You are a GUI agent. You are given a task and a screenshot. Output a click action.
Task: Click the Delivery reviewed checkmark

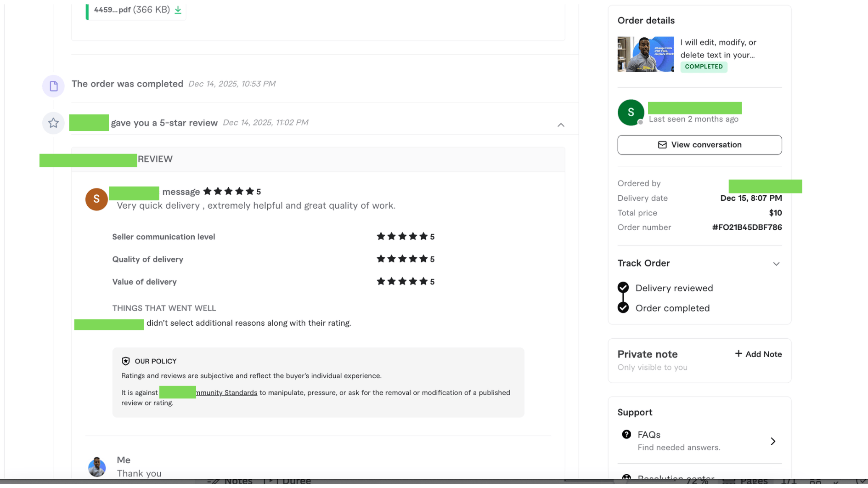pyautogui.click(x=623, y=288)
